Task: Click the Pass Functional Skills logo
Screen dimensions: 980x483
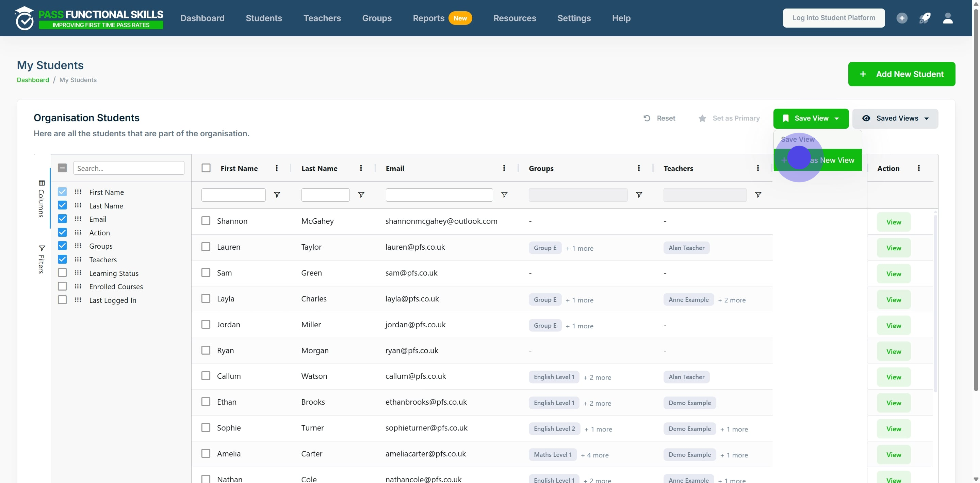Action: 89,18
